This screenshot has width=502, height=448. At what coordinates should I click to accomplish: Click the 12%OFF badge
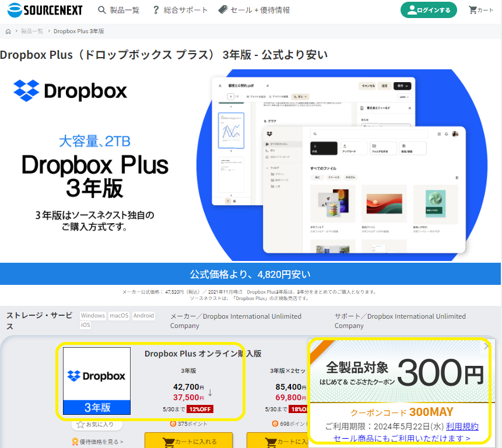200,410
